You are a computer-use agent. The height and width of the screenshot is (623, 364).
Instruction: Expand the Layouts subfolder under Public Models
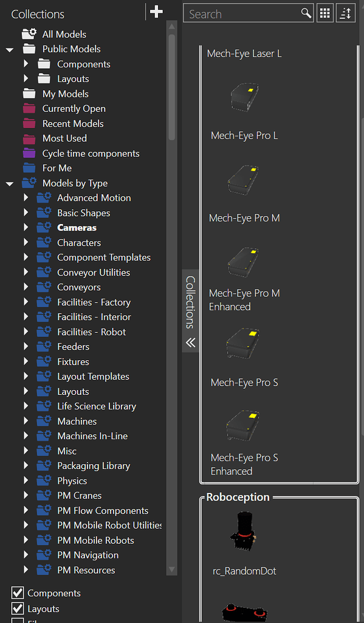(x=26, y=78)
